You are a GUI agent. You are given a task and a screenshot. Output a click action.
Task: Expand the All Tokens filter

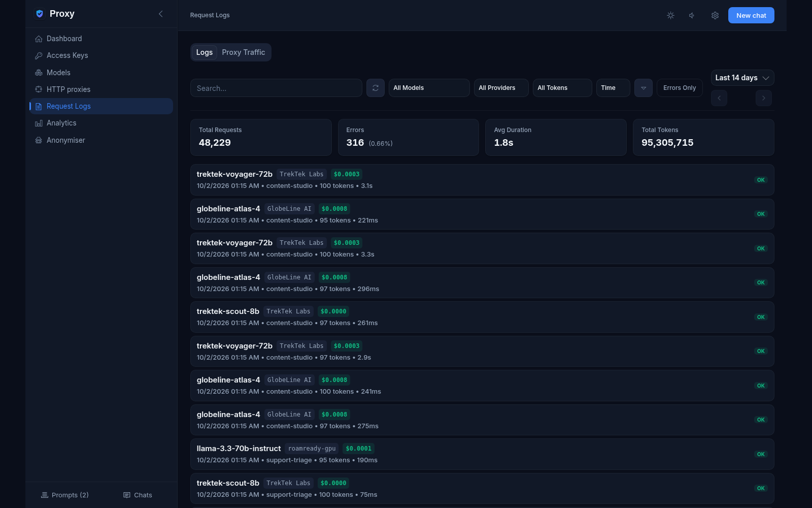click(562, 88)
